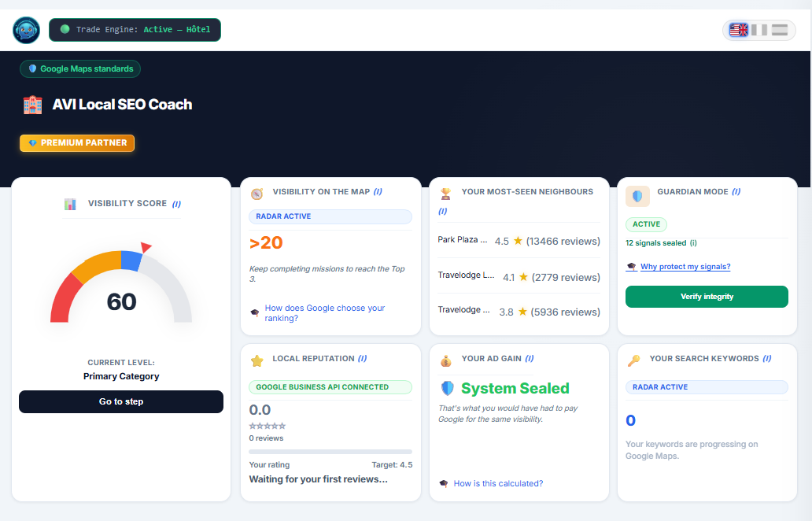Click the ACTIVE status badge in Guardian Mode
Viewport: 812px width, 521px height.
pyautogui.click(x=646, y=224)
